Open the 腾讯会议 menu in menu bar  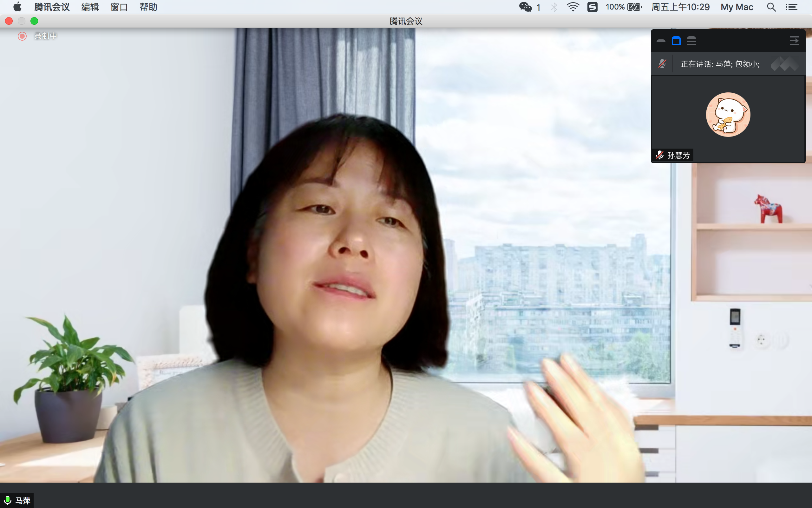[52, 7]
